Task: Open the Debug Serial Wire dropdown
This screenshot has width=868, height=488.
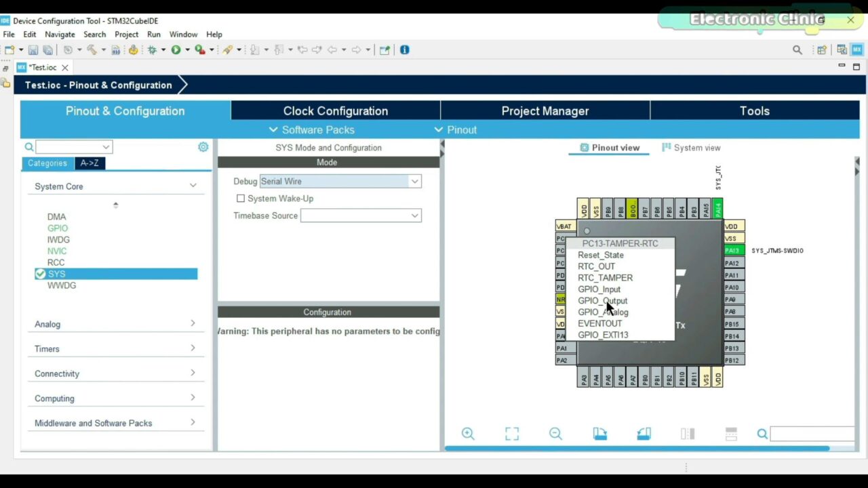Action: tap(414, 182)
